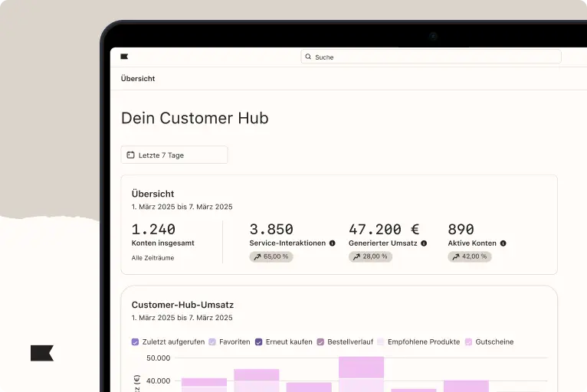The width and height of the screenshot is (587, 392).
Task: Click info icon beside Generierter Umsatz
Action: (424, 243)
